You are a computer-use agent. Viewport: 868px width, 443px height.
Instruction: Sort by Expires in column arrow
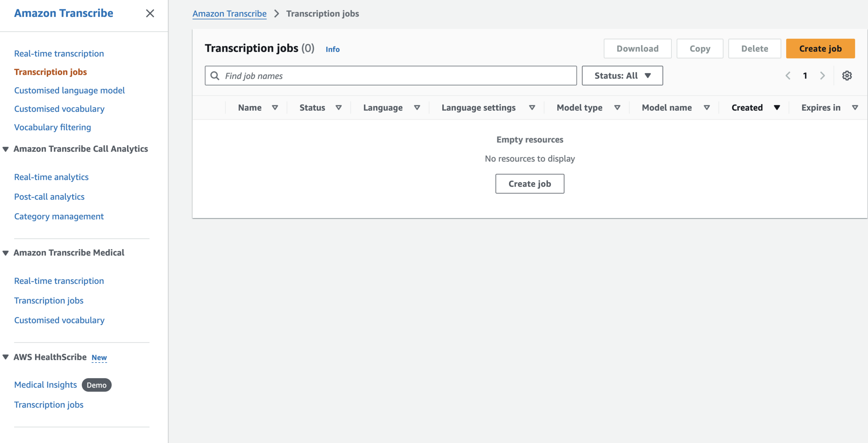(x=855, y=108)
